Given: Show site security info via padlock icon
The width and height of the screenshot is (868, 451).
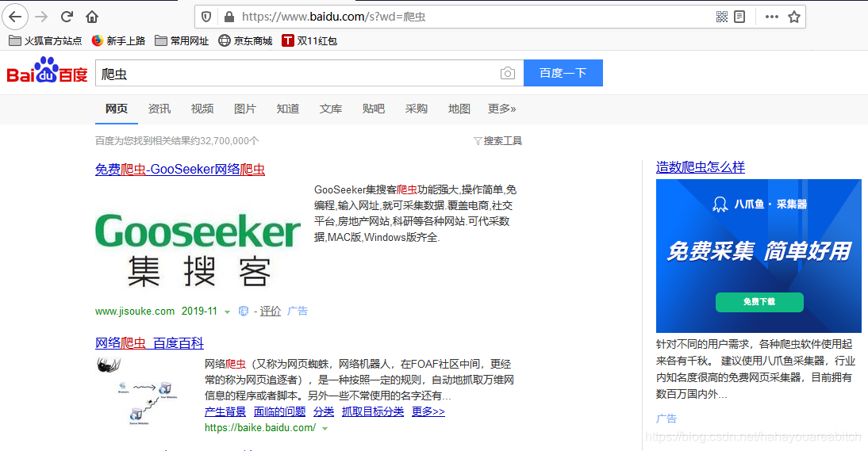Looking at the screenshot, I should coord(229,17).
